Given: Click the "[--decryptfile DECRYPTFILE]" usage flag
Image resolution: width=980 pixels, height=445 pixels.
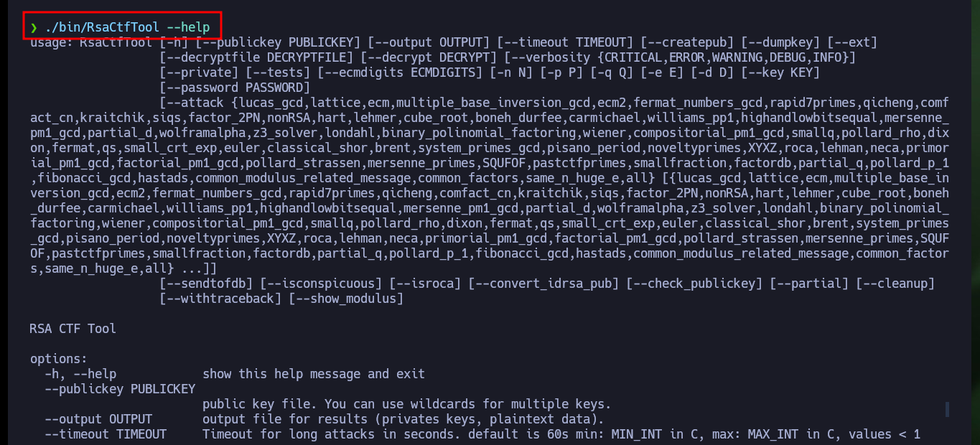Looking at the screenshot, I should pos(256,58).
